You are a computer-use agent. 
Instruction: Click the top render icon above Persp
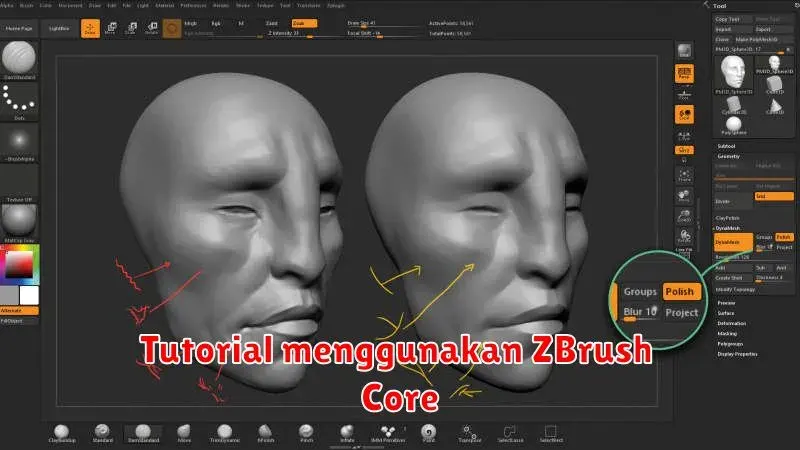(x=684, y=51)
